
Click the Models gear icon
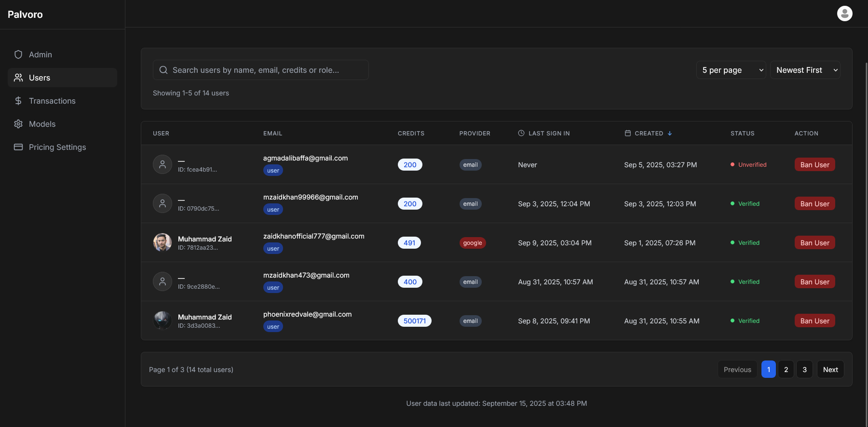[x=18, y=124]
